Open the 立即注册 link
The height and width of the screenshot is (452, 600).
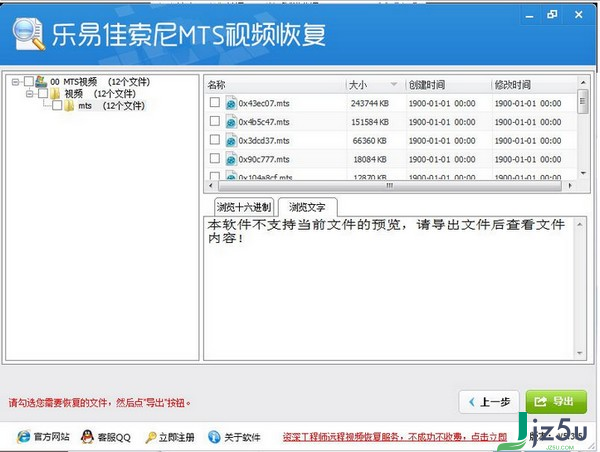point(177,437)
